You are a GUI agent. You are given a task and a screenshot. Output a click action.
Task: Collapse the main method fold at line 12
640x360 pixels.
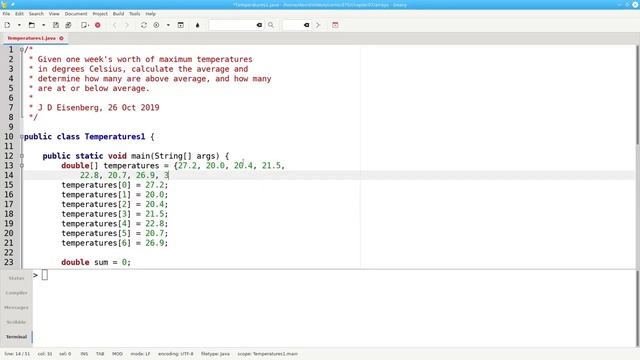pyautogui.click(x=22, y=156)
